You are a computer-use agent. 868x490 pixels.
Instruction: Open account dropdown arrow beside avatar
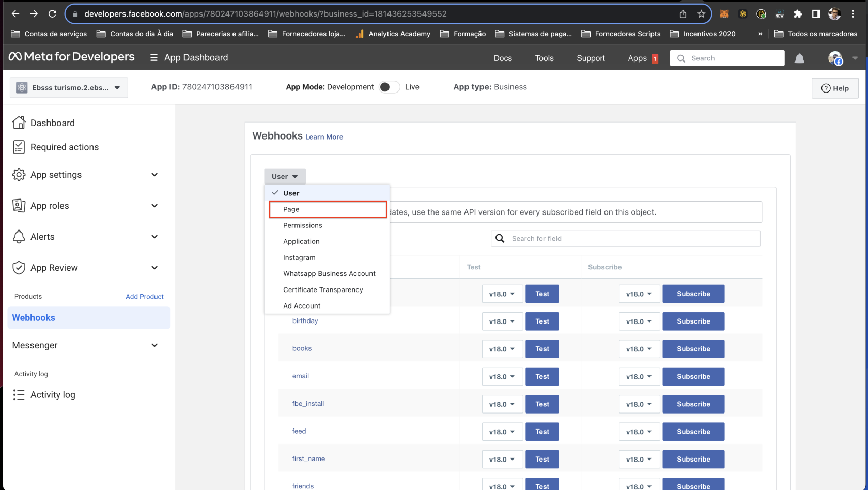[x=855, y=58]
